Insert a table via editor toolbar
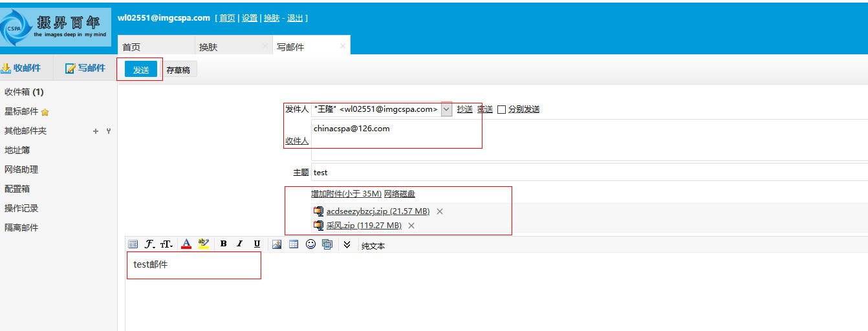The image size is (868, 331). click(x=294, y=244)
